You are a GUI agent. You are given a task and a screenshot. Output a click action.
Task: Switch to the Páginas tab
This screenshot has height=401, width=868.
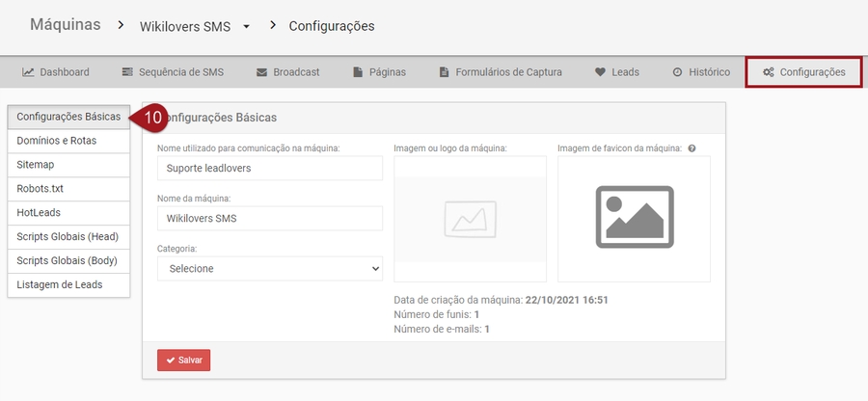point(379,72)
